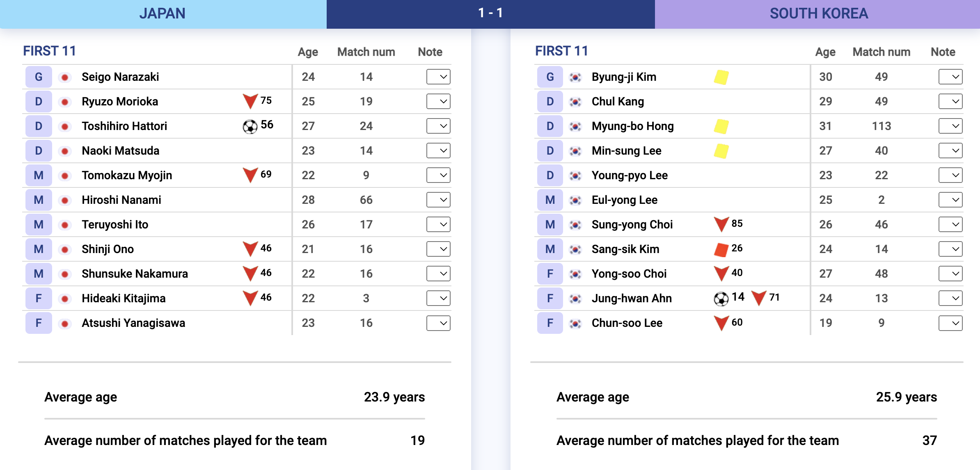The image size is (980, 470).
Task: Expand the Note dropdown beside Young-pyo Lee
Action: (951, 175)
